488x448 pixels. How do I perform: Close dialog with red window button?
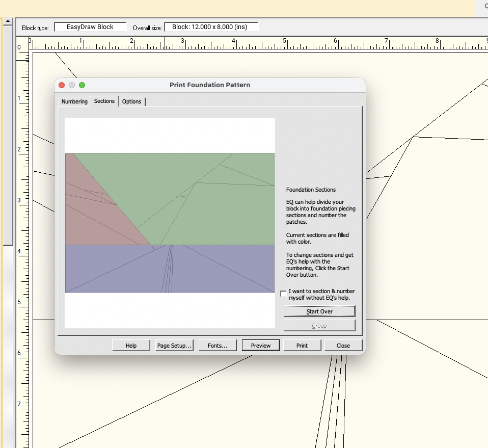(62, 85)
